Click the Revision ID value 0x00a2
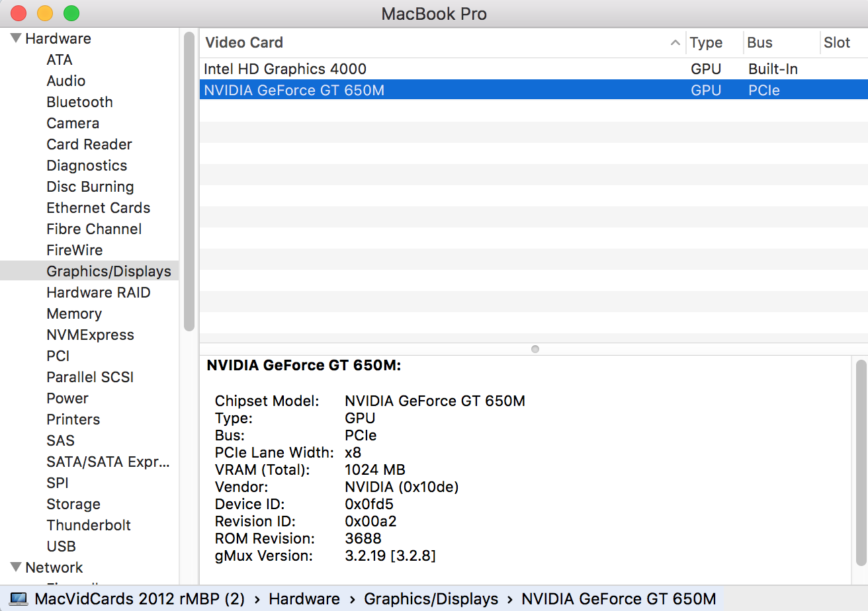Image resolution: width=868 pixels, height=611 pixels. pos(370,521)
